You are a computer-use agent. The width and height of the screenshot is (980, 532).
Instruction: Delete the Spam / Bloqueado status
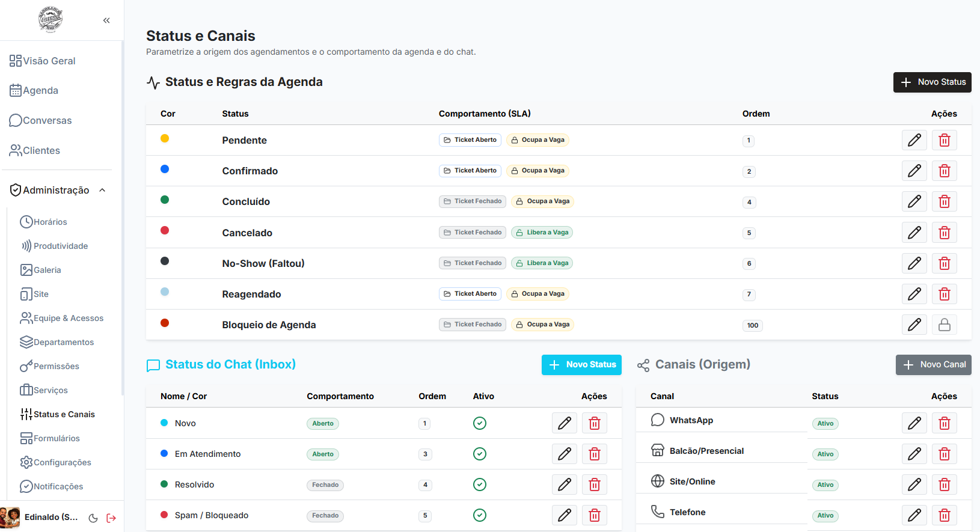(x=594, y=515)
